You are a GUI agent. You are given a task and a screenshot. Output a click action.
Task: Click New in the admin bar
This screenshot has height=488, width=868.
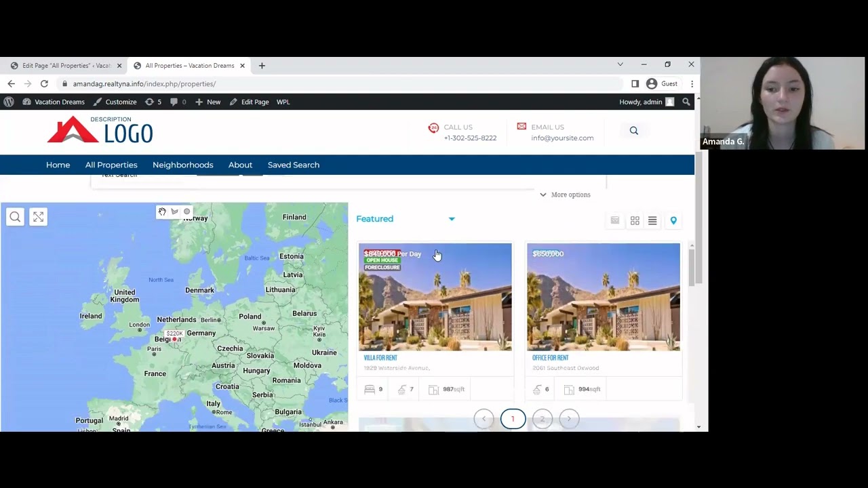208,102
